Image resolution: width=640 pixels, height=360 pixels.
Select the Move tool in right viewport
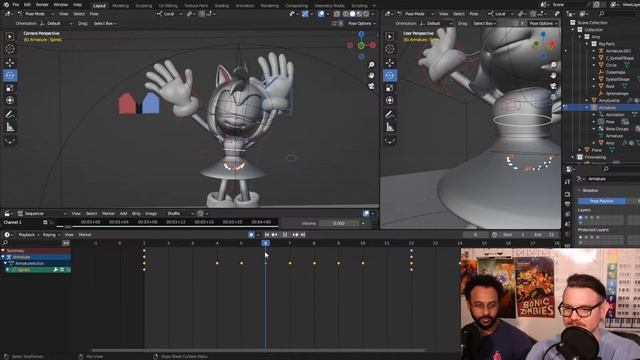(x=390, y=63)
